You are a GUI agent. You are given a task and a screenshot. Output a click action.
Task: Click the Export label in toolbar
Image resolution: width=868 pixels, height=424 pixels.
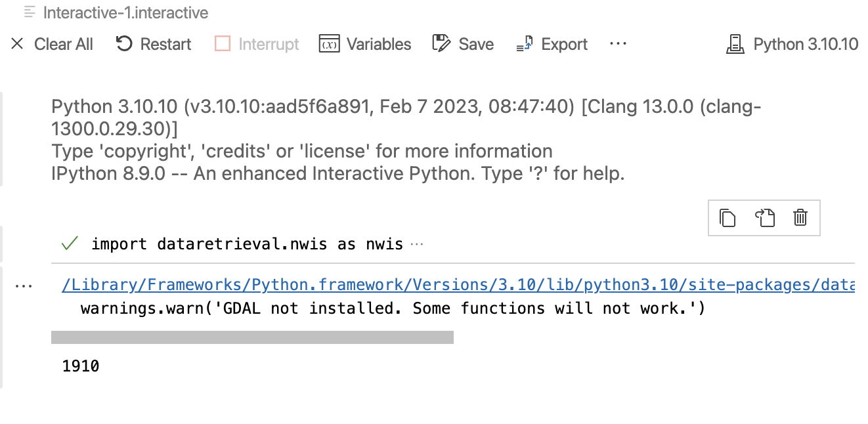click(565, 44)
